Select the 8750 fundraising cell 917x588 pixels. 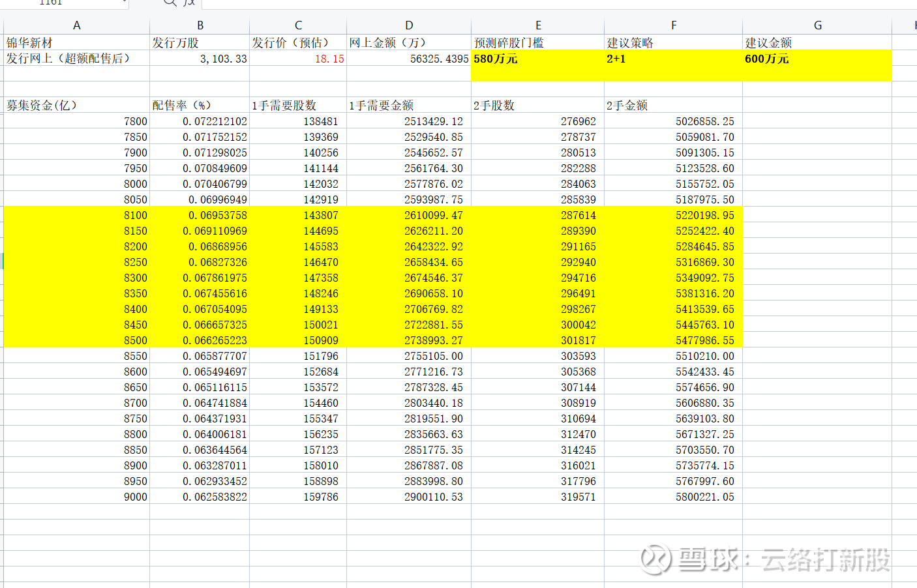[76, 418]
